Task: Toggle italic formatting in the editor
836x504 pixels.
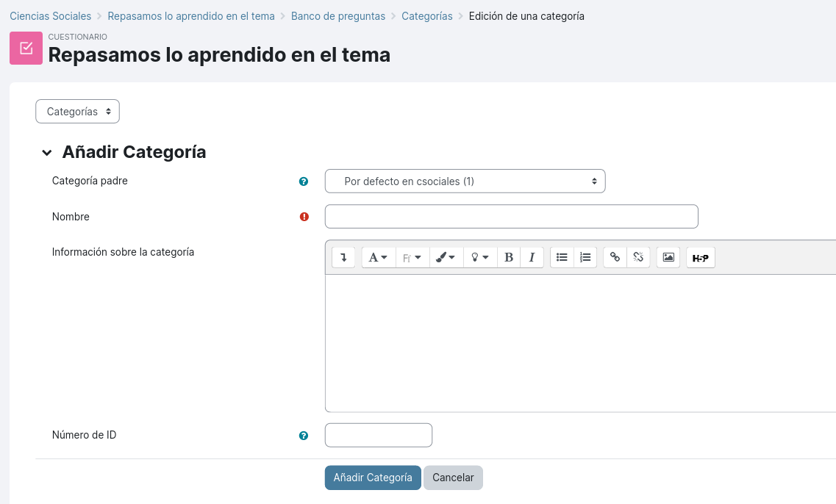Action: 532,257
